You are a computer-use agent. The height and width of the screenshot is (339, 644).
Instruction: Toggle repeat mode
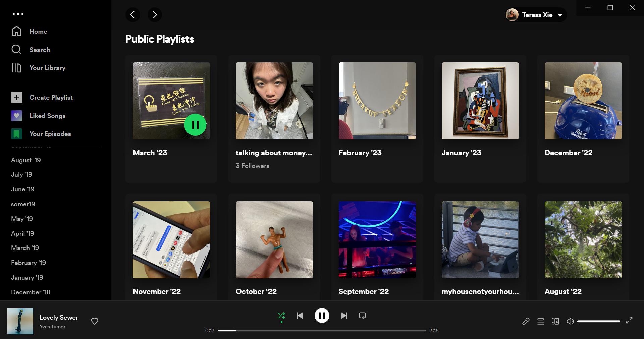coord(362,316)
